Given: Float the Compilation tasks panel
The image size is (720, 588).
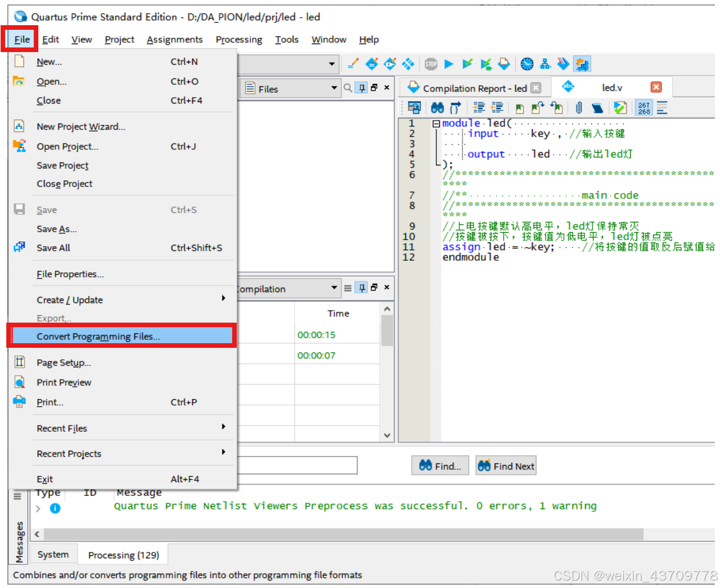Looking at the screenshot, I should (x=374, y=287).
